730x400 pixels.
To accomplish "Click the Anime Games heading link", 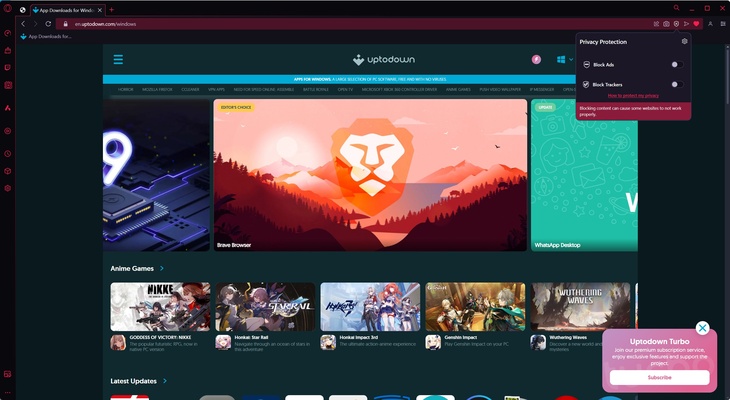I will (x=132, y=268).
